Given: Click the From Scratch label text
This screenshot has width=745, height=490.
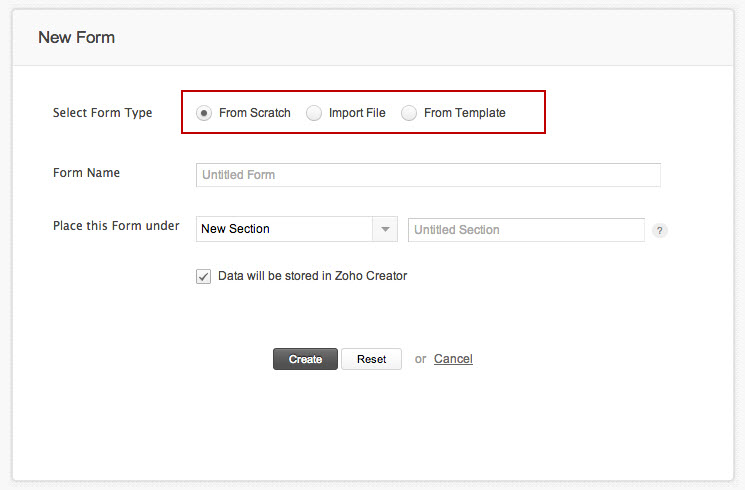Looking at the screenshot, I should (255, 113).
